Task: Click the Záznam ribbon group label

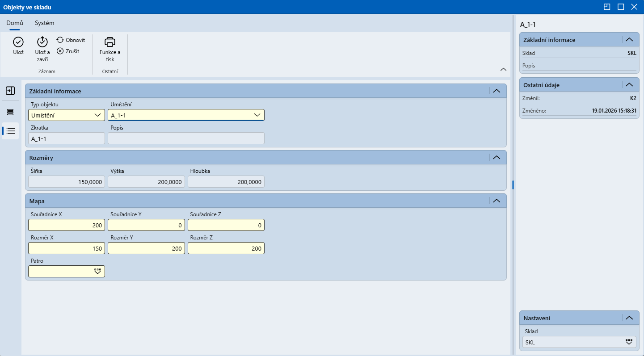Action: [x=46, y=71]
